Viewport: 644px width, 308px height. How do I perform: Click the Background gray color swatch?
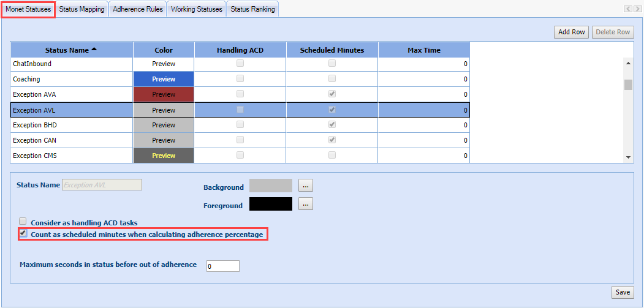271,186
